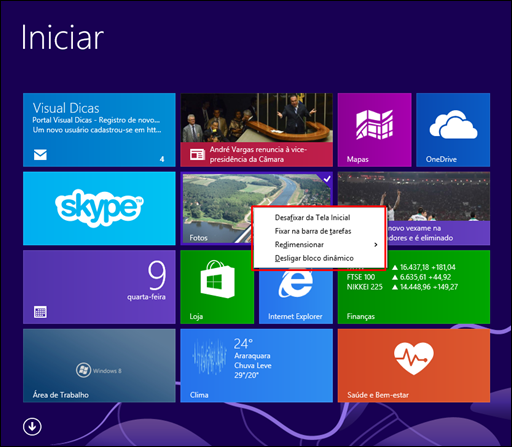The width and height of the screenshot is (512, 447).
Task: Click the Loja tile label
Action: 196,316
